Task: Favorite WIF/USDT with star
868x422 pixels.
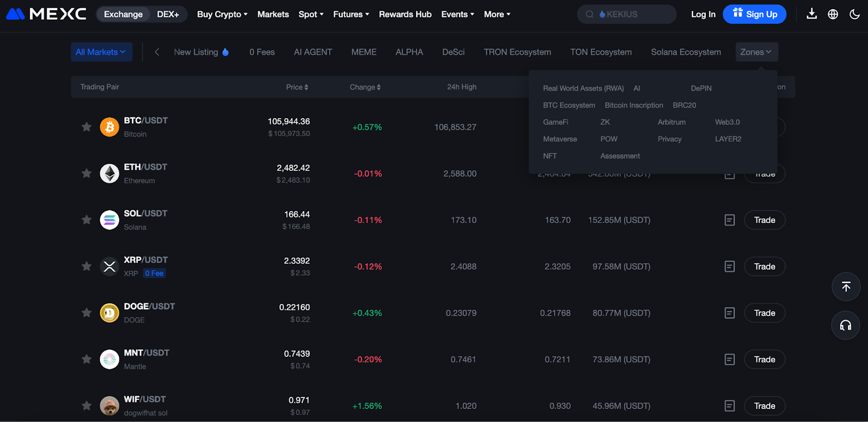Action: (x=86, y=406)
